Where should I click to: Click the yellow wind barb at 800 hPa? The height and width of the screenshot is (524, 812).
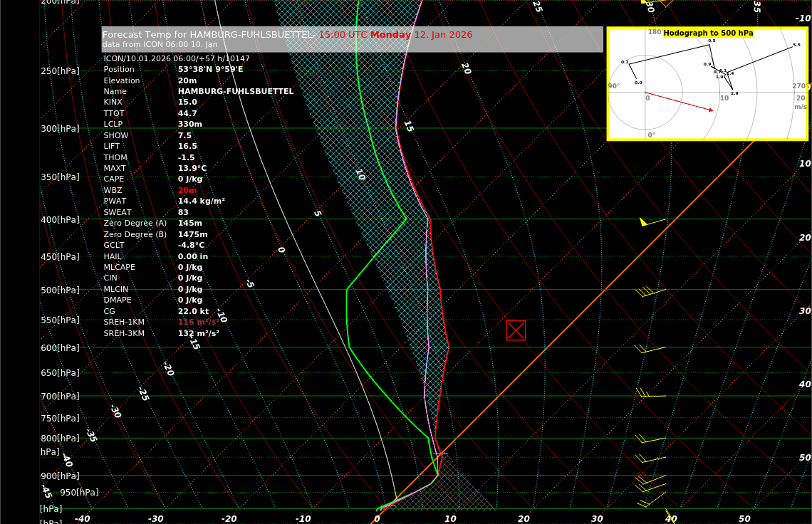click(650, 440)
